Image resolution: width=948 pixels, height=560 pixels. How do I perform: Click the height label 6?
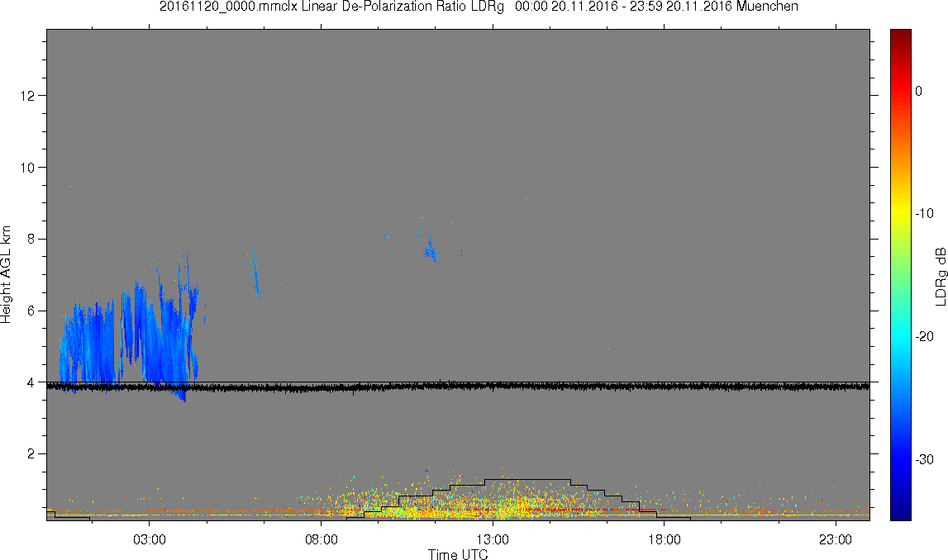pos(31,311)
